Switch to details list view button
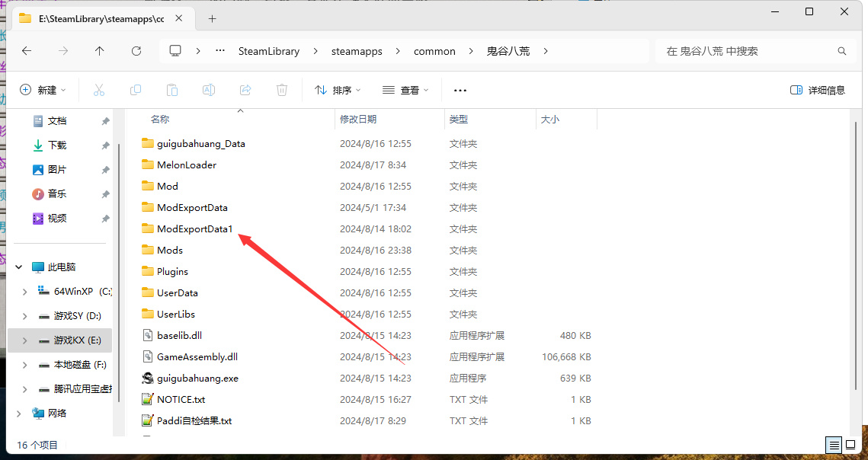 (x=833, y=445)
